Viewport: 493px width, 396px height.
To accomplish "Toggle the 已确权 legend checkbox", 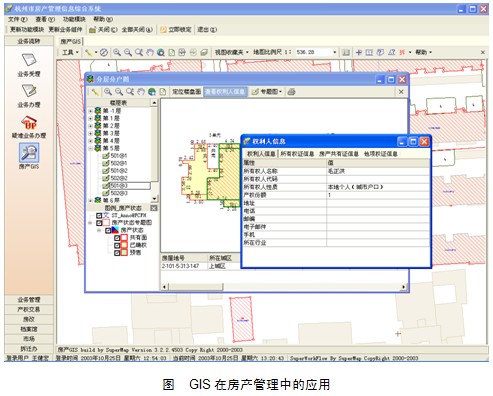I will (117, 245).
